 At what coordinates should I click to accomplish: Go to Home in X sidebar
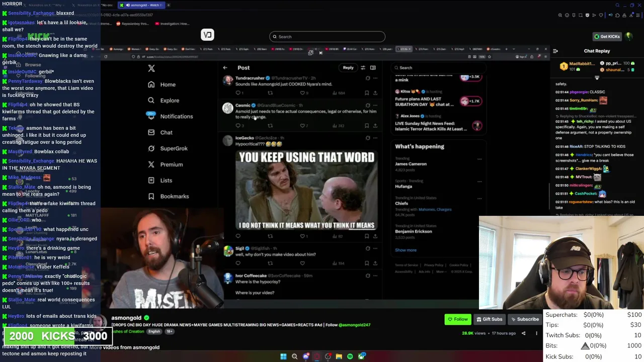pyautogui.click(x=162, y=84)
